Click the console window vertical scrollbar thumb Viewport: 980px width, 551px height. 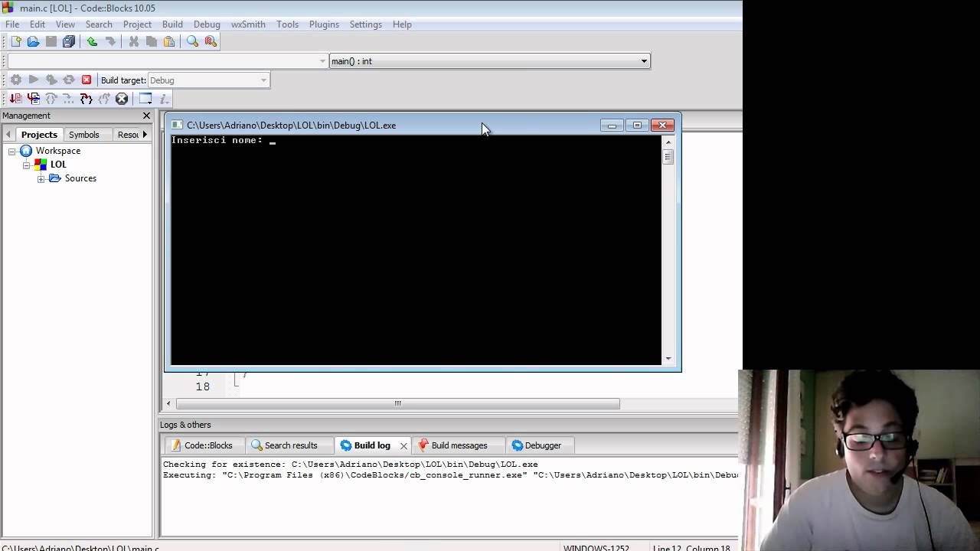coord(668,157)
